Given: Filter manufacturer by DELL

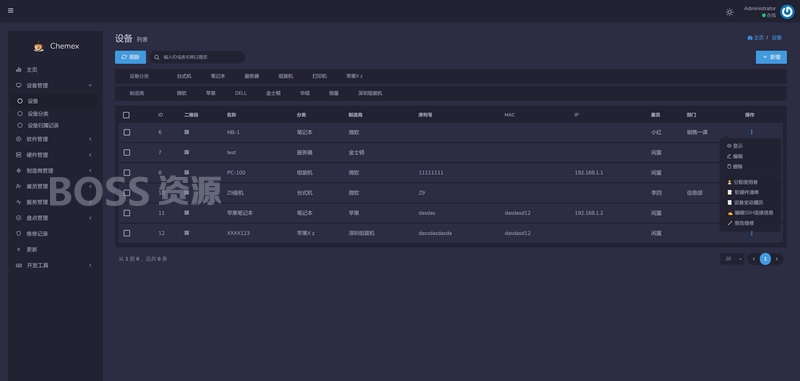Looking at the screenshot, I should click(x=241, y=93).
